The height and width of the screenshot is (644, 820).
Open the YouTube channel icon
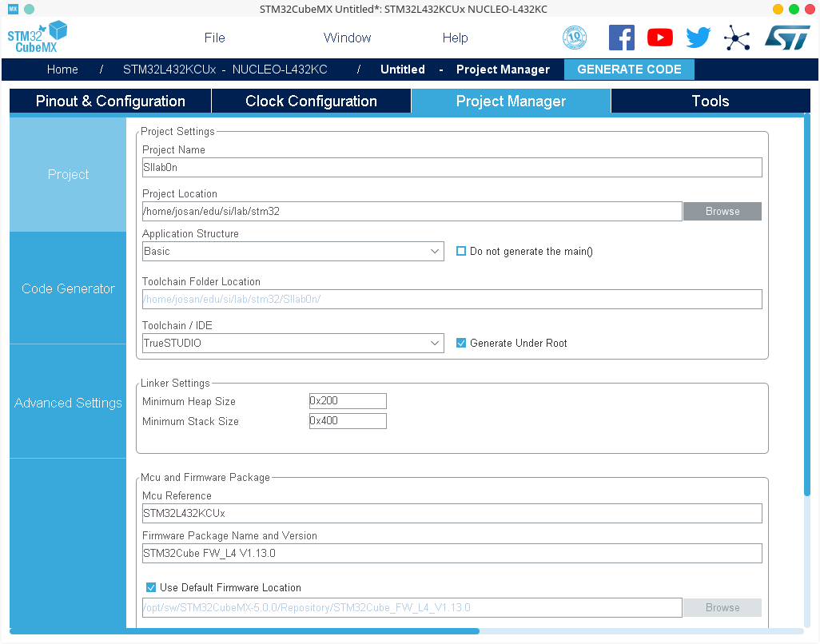[660, 38]
